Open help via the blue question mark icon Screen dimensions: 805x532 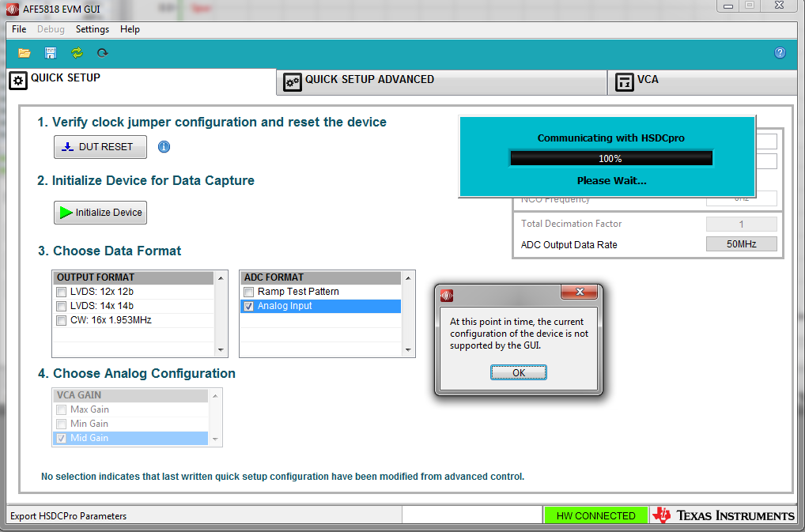click(x=780, y=53)
